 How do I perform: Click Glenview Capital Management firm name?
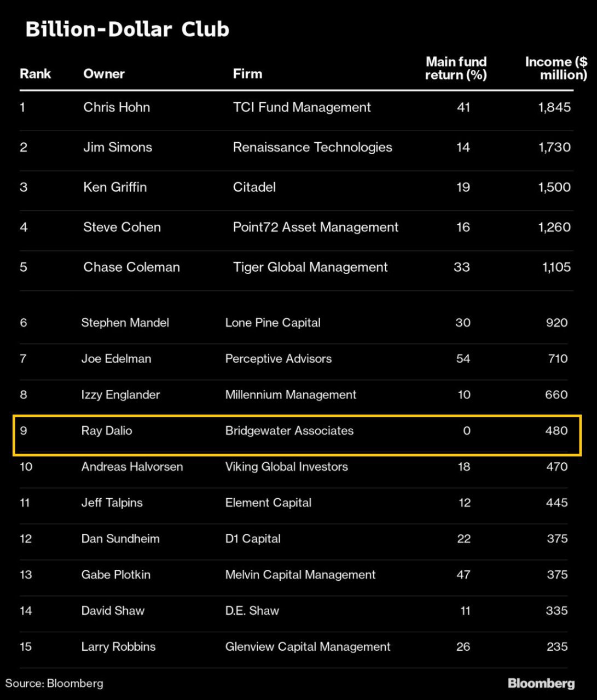[x=308, y=647]
